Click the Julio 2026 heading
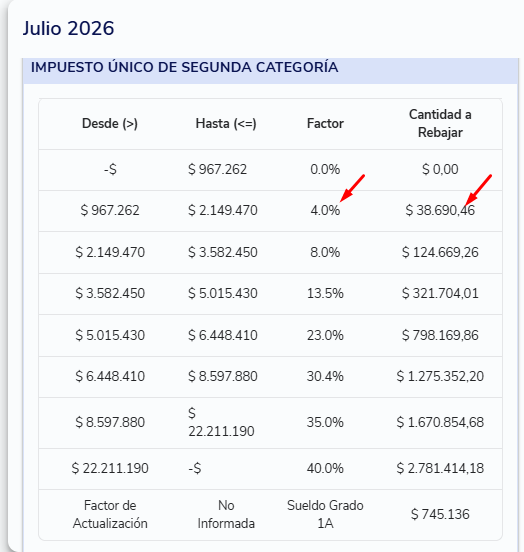Screen dimensions: 524x552 [x=68, y=29]
